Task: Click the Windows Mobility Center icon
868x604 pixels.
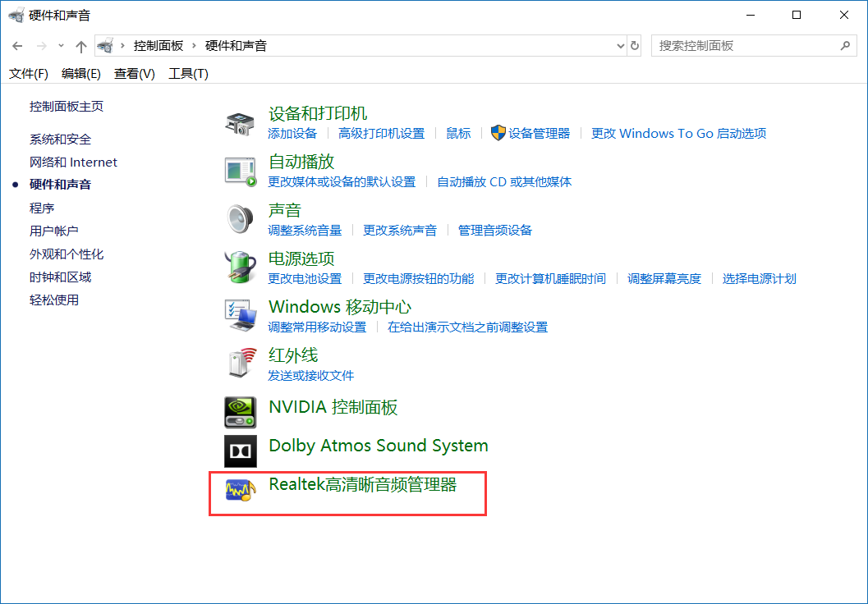Action: coord(241,315)
